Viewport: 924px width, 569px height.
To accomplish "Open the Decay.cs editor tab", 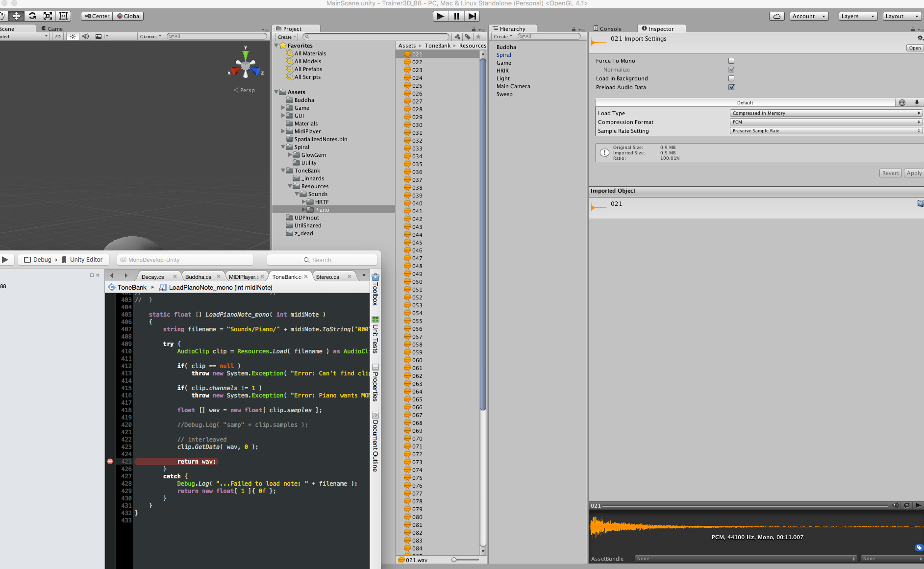I will click(x=153, y=277).
